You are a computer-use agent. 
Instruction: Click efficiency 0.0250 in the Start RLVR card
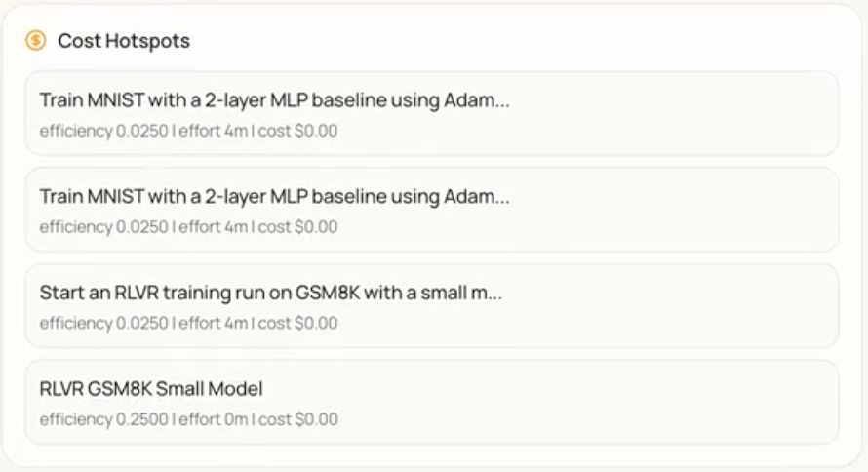[104, 323]
